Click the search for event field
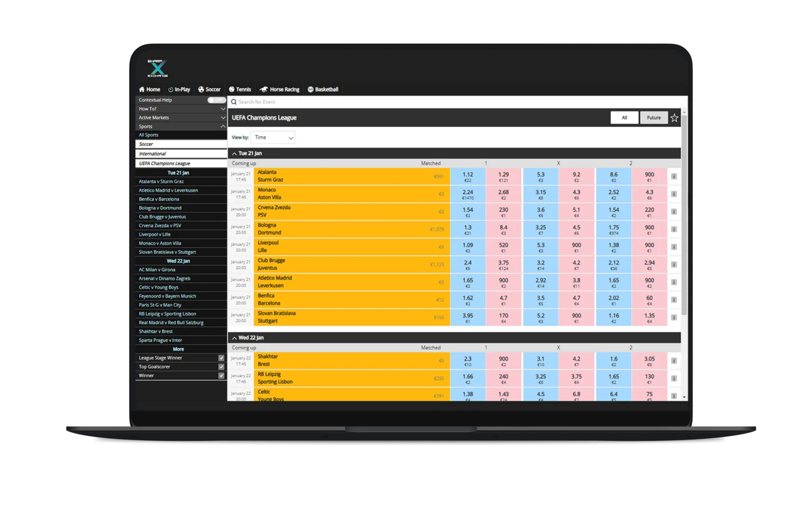Viewport: 812px width, 509px height. click(457, 102)
